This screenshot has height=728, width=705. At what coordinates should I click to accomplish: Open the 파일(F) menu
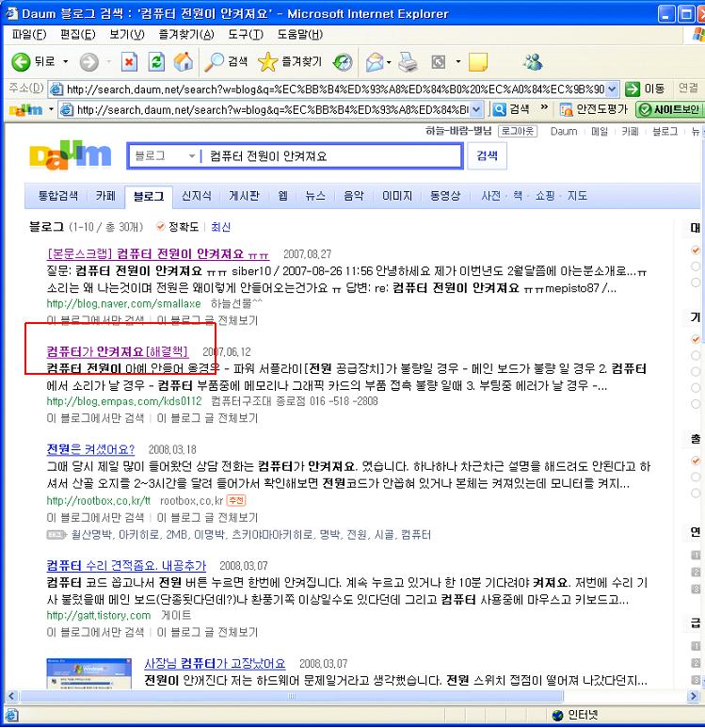tap(29, 34)
